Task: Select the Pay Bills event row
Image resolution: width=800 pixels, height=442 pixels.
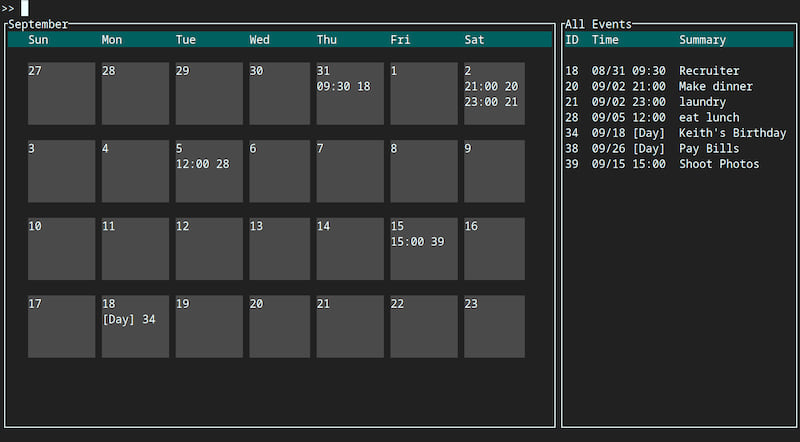Action: [x=679, y=149]
